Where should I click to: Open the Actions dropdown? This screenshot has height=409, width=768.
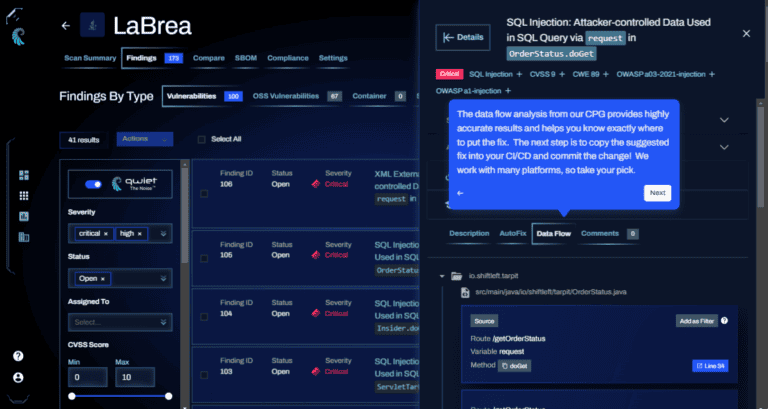point(145,139)
